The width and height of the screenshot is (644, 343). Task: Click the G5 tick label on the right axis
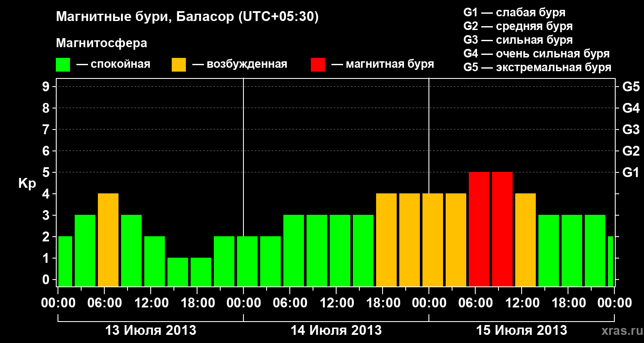coord(631,87)
